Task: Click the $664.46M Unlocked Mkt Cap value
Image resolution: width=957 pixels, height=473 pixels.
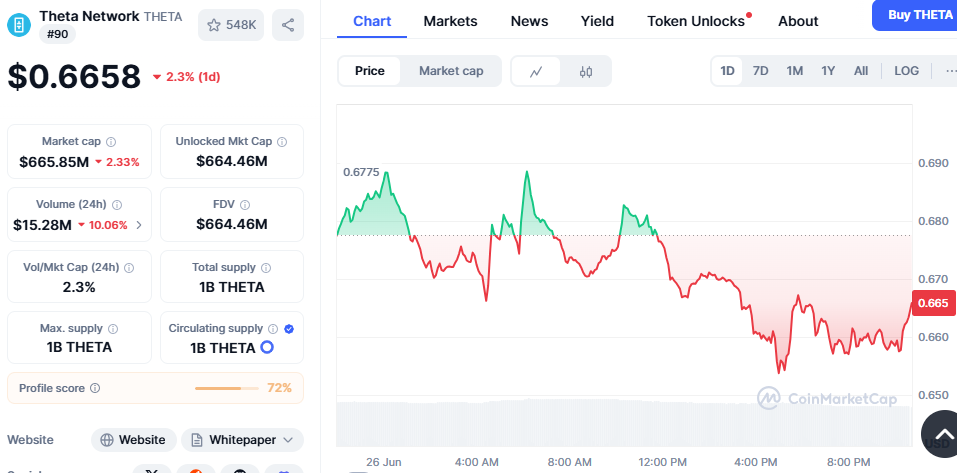Action: pyautogui.click(x=232, y=162)
